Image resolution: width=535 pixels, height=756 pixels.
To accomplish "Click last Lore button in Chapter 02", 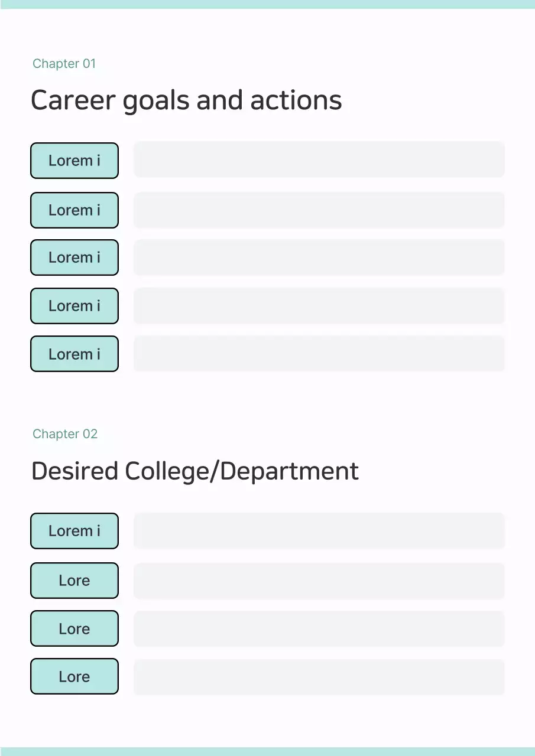I will click(74, 676).
